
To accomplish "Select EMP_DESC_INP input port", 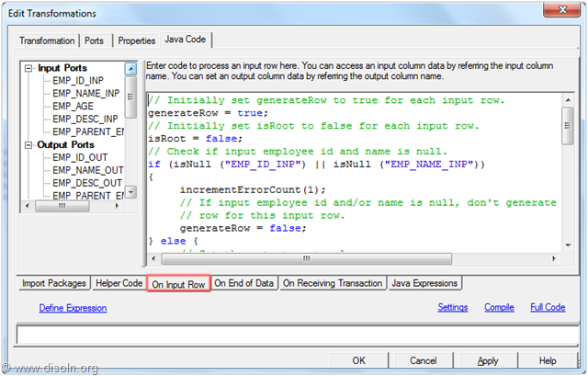I will (85, 119).
